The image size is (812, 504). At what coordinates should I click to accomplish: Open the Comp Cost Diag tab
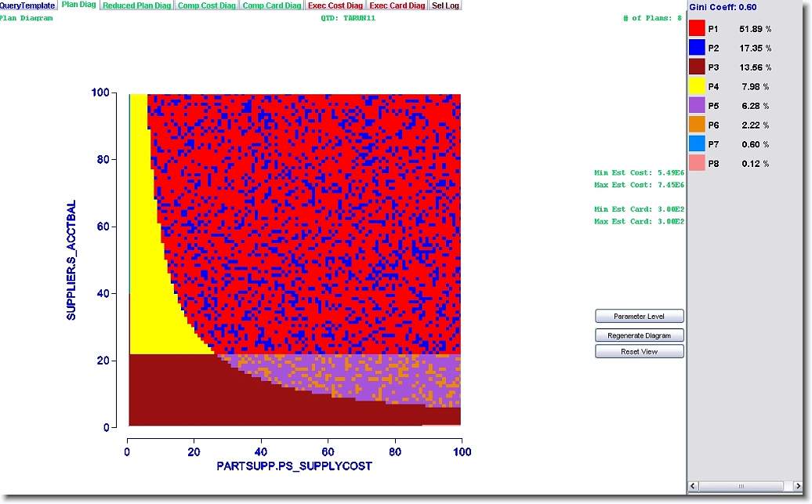pyautogui.click(x=206, y=5)
